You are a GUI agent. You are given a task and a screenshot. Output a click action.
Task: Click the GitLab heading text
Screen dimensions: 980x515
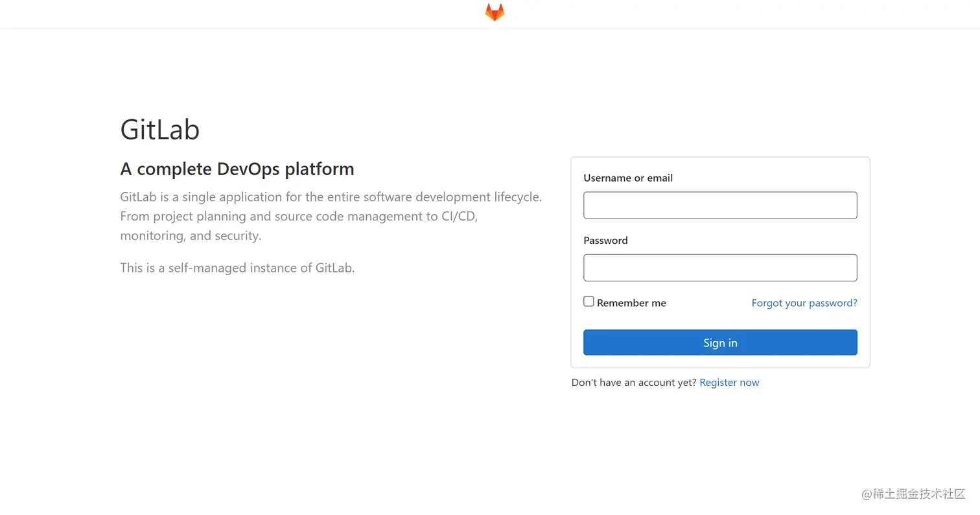tap(159, 129)
